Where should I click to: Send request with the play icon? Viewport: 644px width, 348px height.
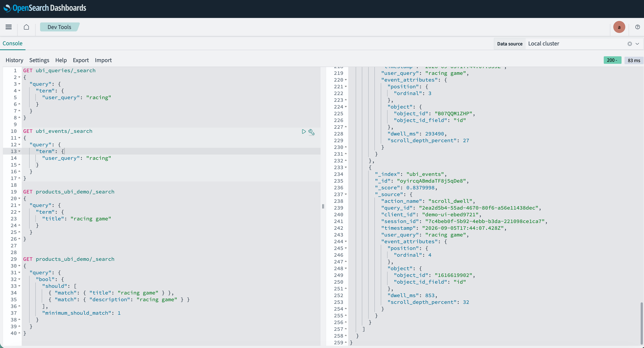[304, 132]
